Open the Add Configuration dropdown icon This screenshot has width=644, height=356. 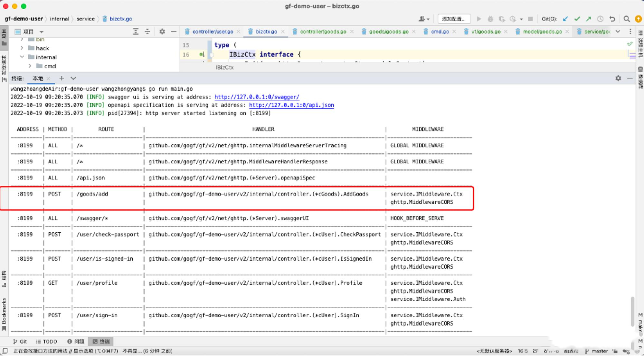(454, 18)
